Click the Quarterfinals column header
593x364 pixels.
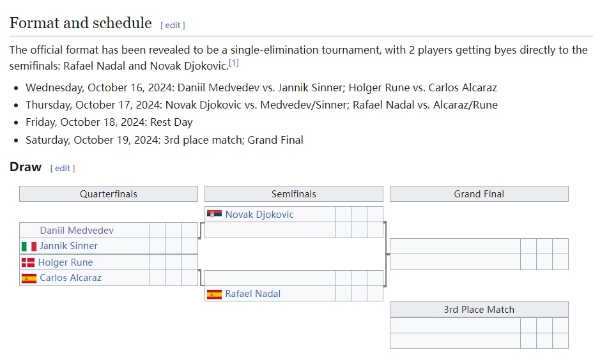tap(109, 194)
